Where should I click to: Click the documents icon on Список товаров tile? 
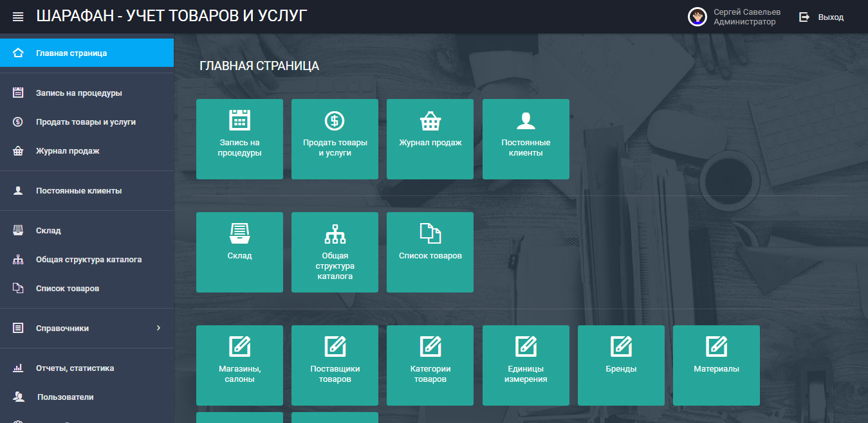tap(430, 233)
